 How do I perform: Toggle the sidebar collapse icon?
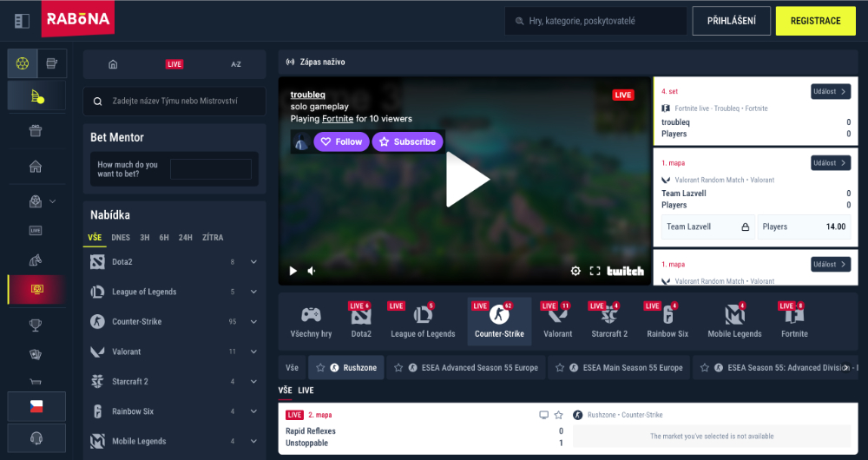tap(23, 21)
